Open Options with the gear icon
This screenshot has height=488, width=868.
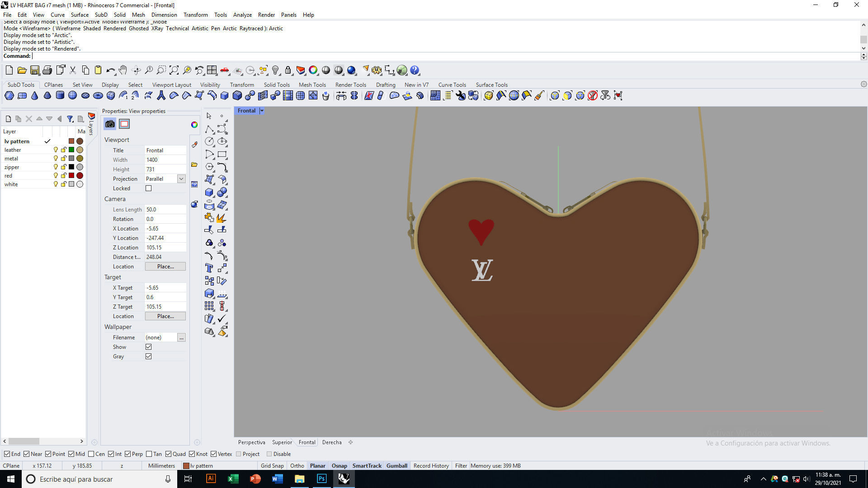(x=377, y=70)
